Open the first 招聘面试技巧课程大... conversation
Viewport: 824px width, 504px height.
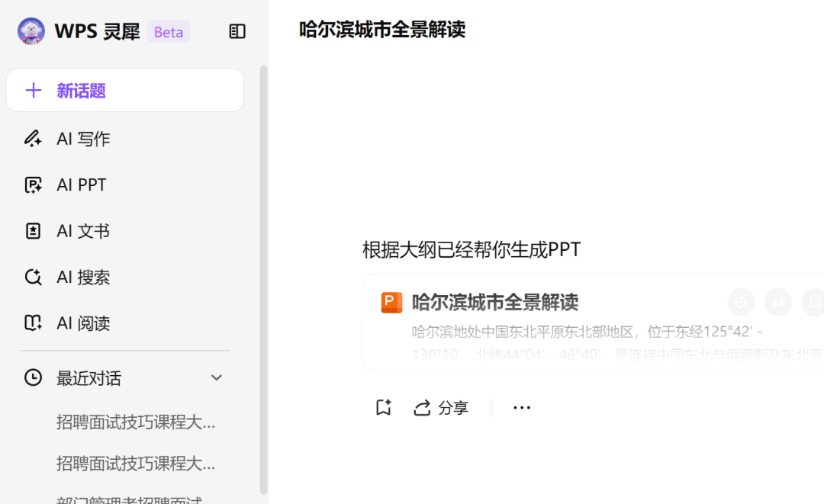136,422
